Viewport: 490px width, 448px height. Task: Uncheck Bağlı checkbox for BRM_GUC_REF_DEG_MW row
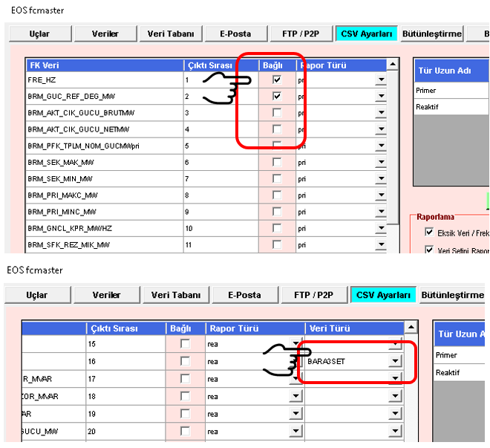coord(277,97)
